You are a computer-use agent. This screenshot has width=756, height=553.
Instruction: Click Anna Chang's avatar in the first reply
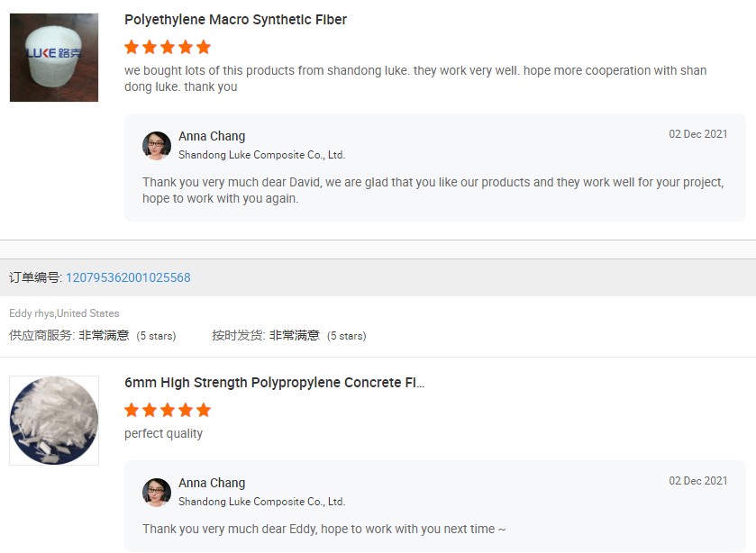pyautogui.click(x=157, y=145)
